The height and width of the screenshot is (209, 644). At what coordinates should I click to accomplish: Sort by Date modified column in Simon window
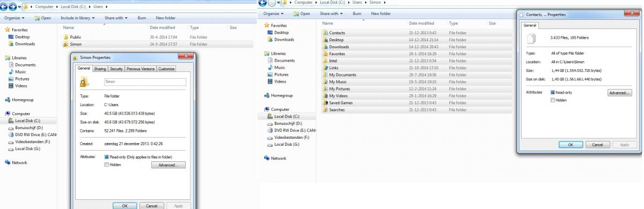point(422,23)
